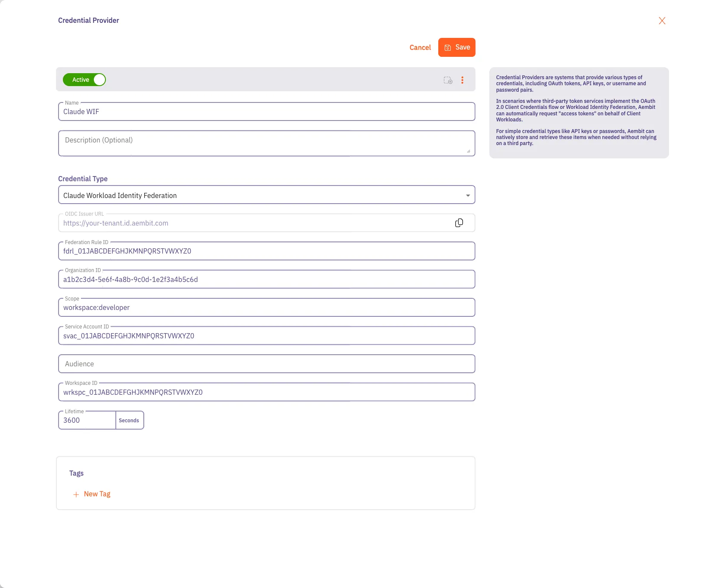
Task: Click the Service Account ID field
Action: (266, 336)
